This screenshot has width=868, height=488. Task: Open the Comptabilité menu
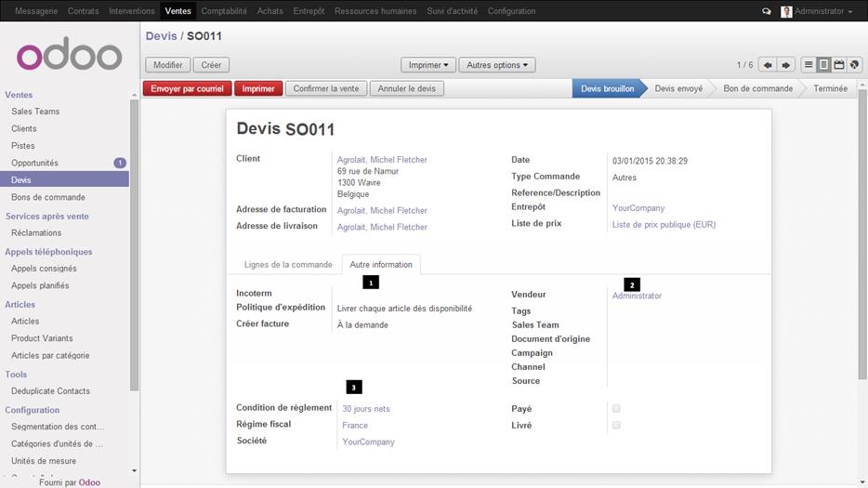(224, 11)
